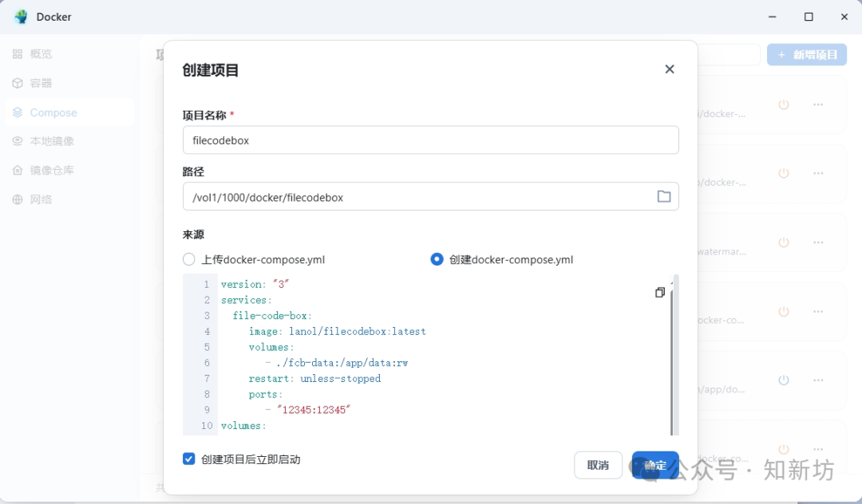
Task: Click power icon of the fourth project row
Action: click(x=784, y=311)
